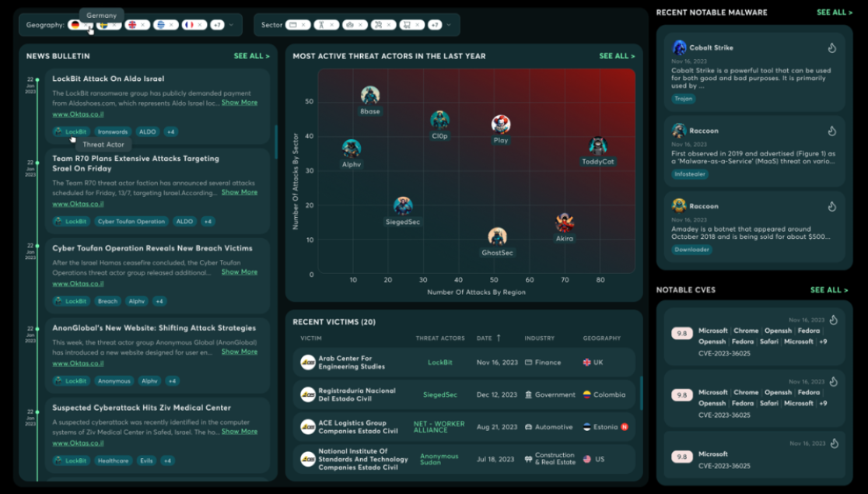Open LockBit threat actor in victims table

click(440, 363)
